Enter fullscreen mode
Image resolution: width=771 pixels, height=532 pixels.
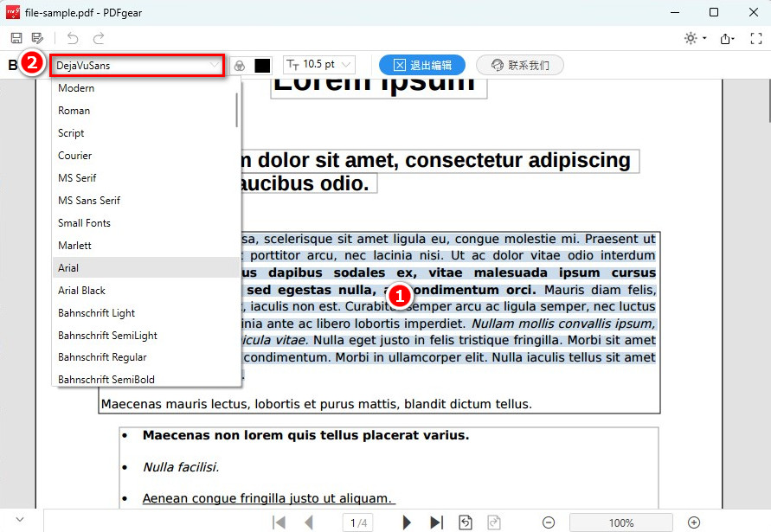pos(757,38)
